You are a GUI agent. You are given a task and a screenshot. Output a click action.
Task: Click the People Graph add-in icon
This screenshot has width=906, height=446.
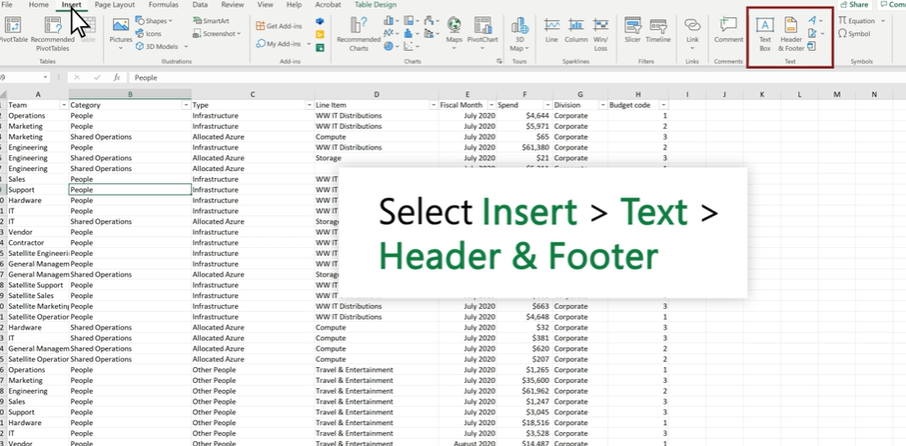point(320,47)
